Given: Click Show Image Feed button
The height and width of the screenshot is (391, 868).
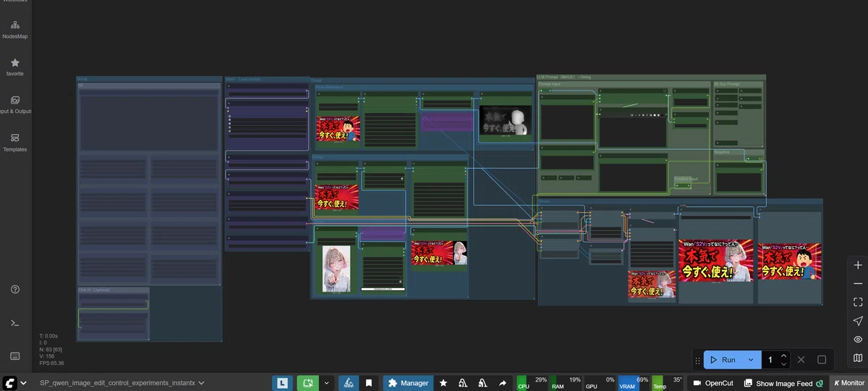Looking at the screenshot, I should tap(783, 383).
